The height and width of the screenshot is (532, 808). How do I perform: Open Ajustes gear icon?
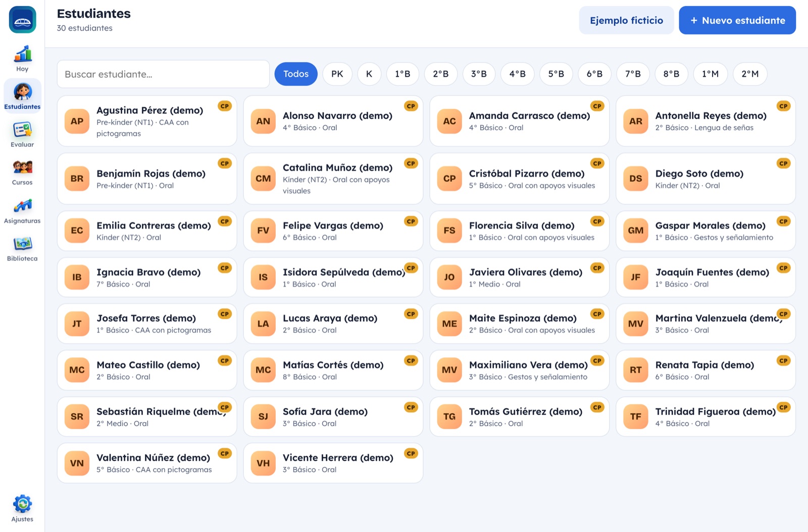point(22,504)
